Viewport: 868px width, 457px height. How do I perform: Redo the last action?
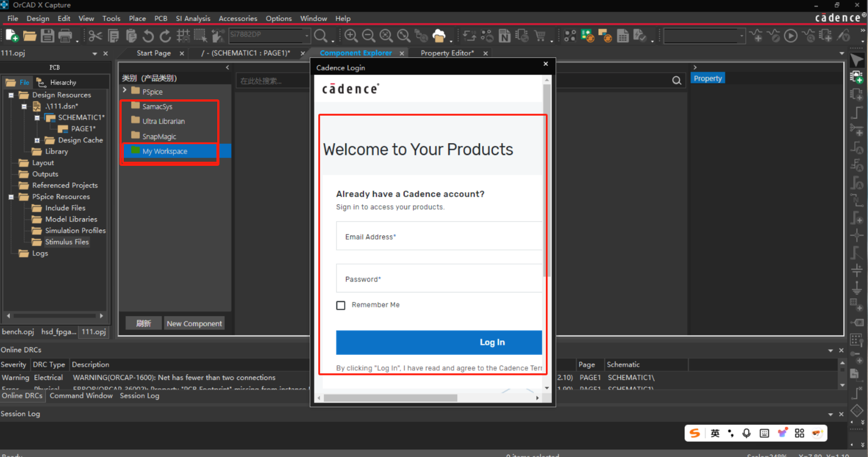(x=165, y=36)
